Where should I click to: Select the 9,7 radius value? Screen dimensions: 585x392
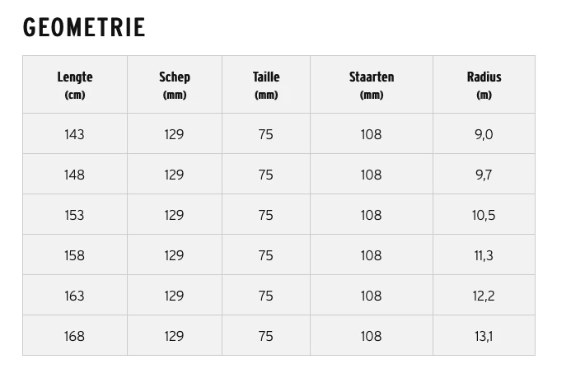[x=484, y=175]
